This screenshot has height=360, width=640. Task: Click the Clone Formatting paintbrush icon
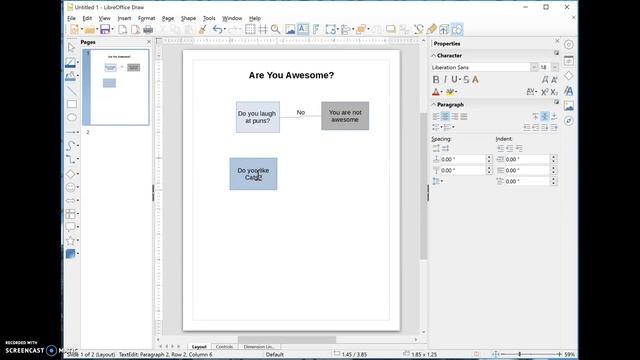click(x=202, y=29)
